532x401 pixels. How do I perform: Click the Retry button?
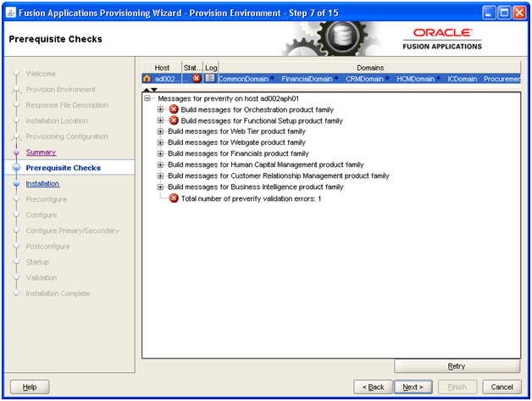(x=457, y=366)
